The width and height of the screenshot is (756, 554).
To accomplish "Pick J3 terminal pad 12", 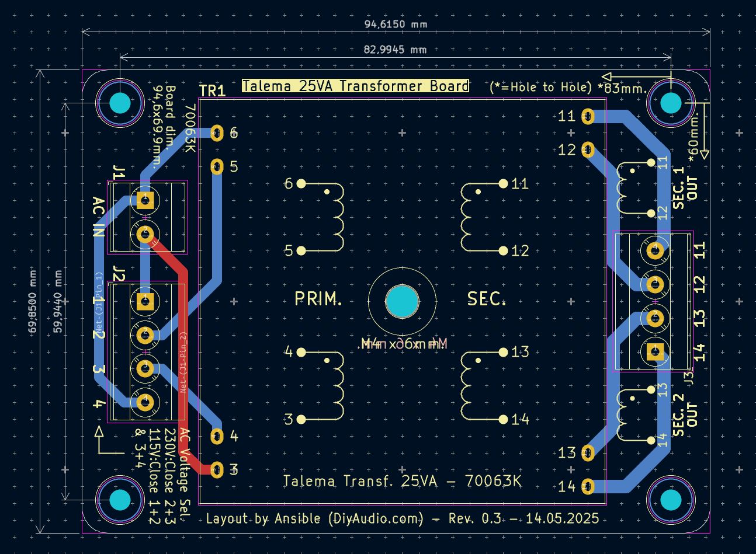I will 655,284.
